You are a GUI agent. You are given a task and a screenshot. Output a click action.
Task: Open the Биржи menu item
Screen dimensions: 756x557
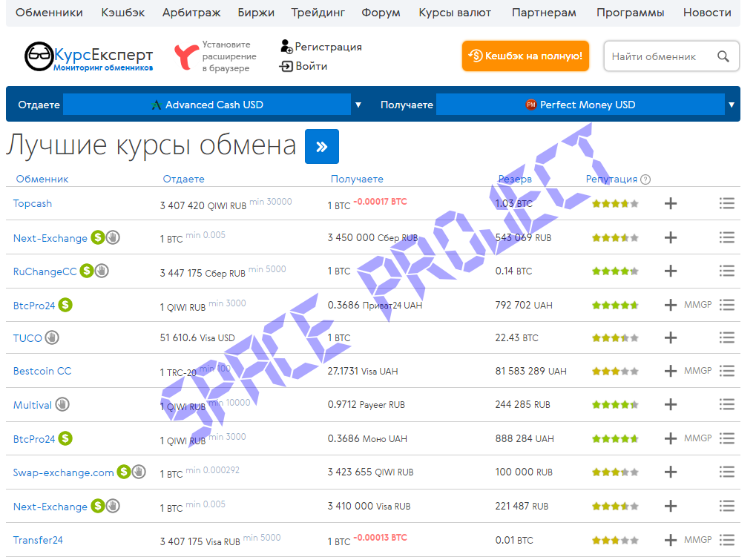tap(256, 13)
